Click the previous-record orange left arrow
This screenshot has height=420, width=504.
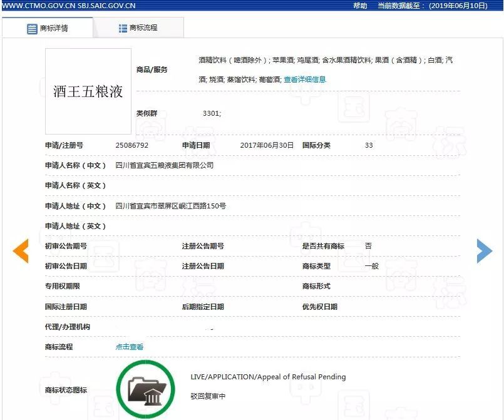coord(21,251)
